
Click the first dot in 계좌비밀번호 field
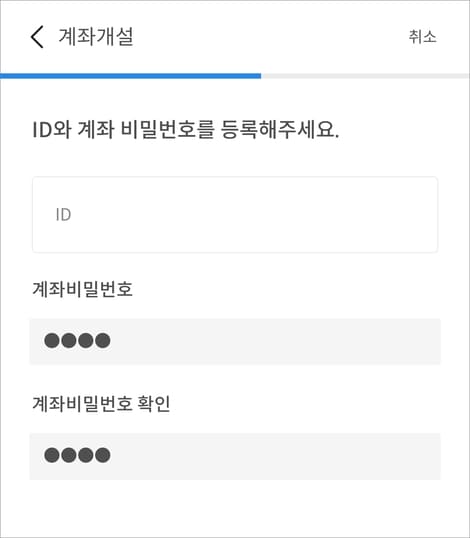(52, 341)
